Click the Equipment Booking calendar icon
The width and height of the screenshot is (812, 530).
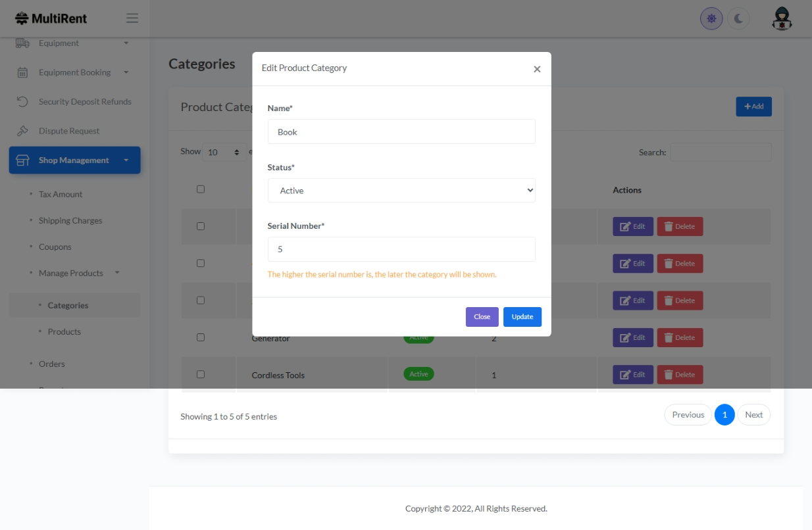pyautogui.click(x=22, y=72)
